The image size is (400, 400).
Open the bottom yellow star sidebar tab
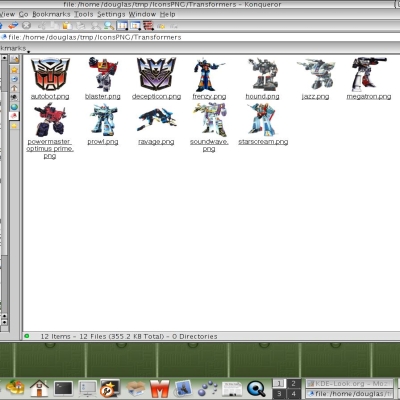click(14, 126)
